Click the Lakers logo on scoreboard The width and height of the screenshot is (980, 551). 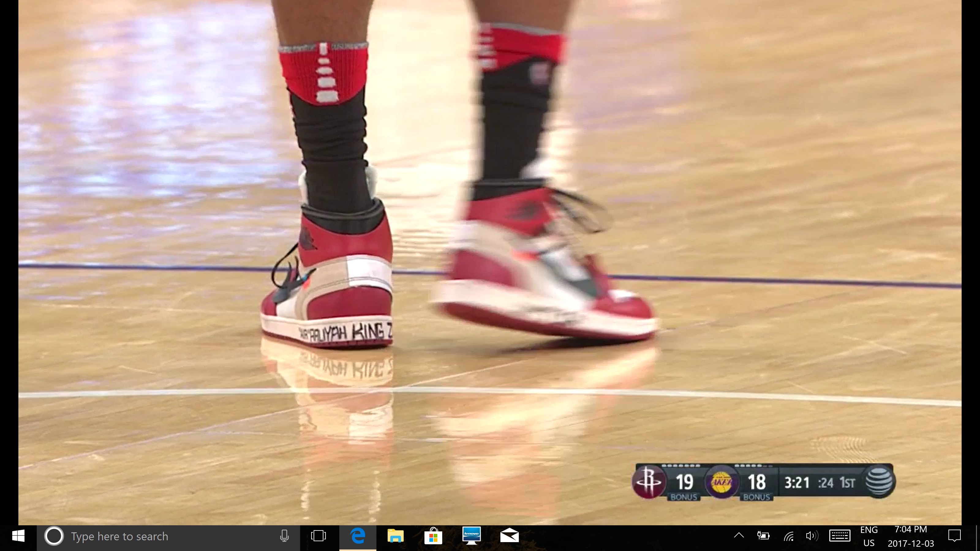(x=722, y=482)
